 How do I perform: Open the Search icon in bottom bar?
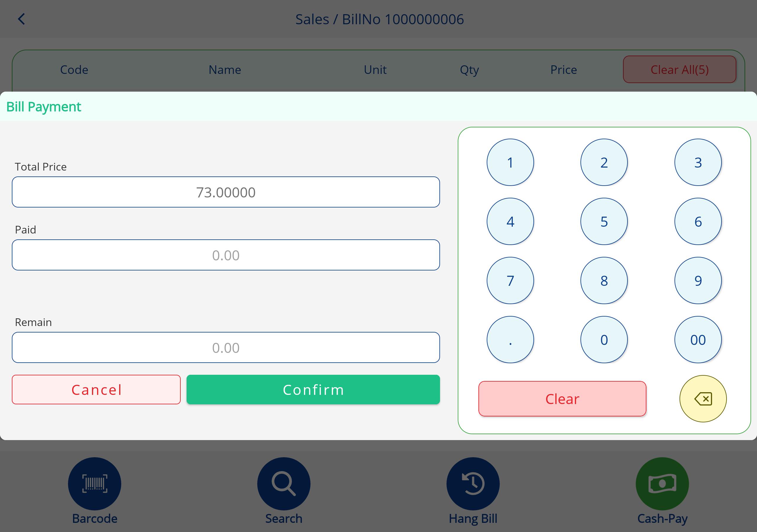284,484
